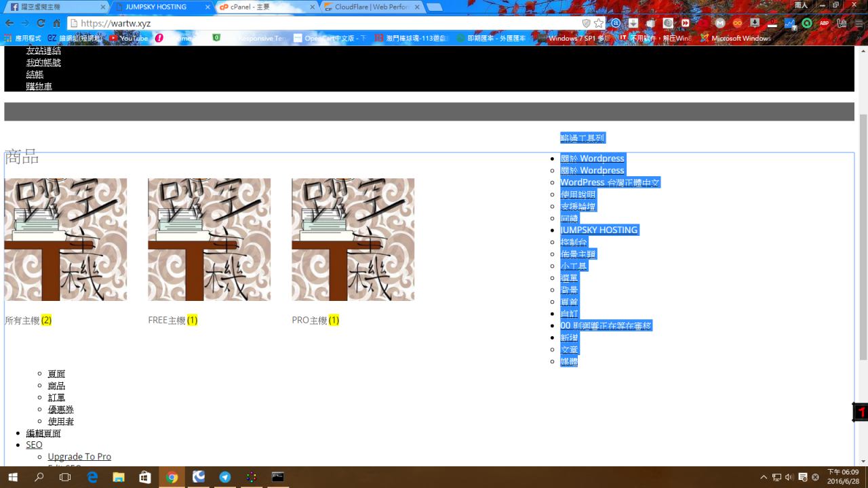Go to 我的帳號 account link

(x=43, y=62)
